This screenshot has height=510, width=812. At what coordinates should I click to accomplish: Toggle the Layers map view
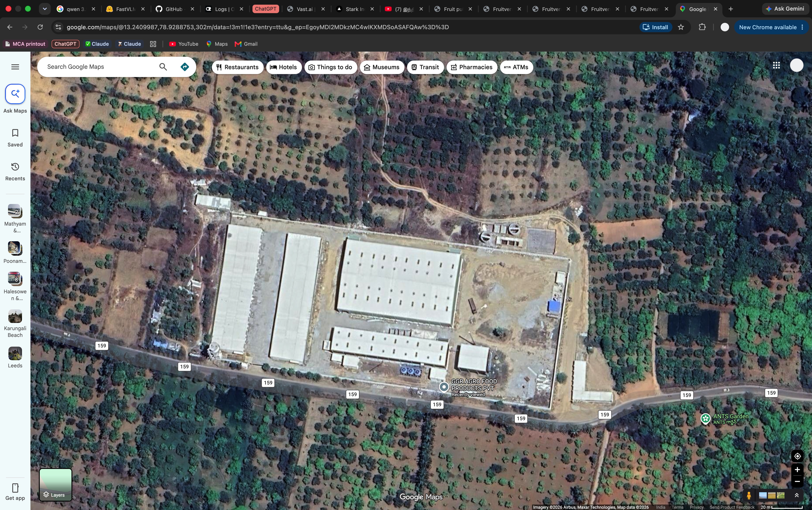[56, 485]
